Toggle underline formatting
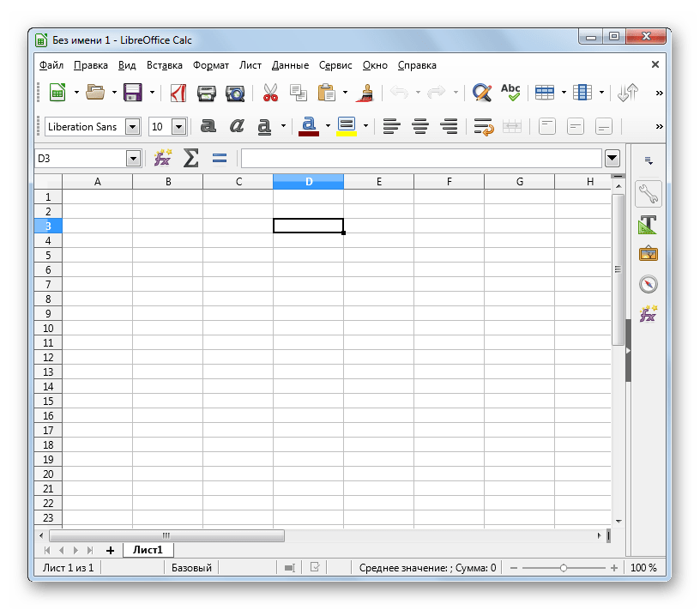Image resolution: width=700 pixels, height=610 pixels. [264, 127]
